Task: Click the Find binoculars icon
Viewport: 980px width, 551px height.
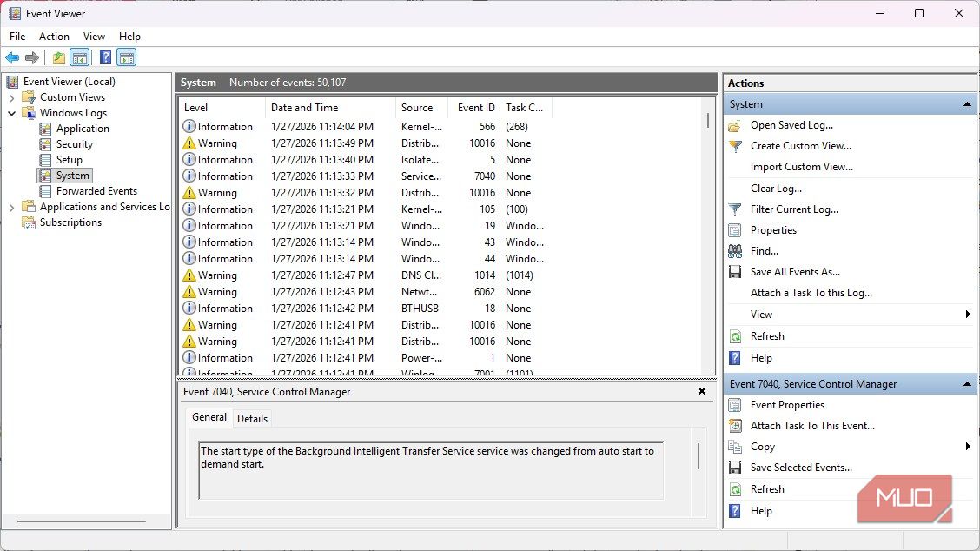Action: (x=735, y=251)
